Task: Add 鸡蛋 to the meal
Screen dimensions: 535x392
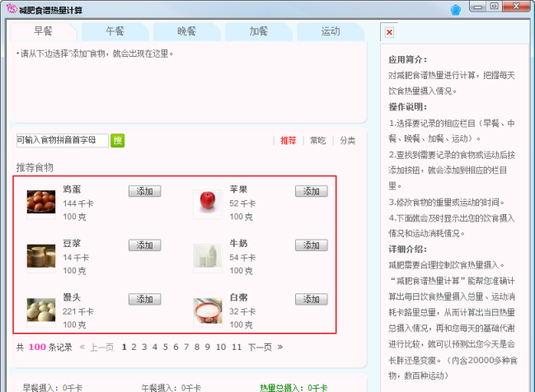Action: coord(144,191)
